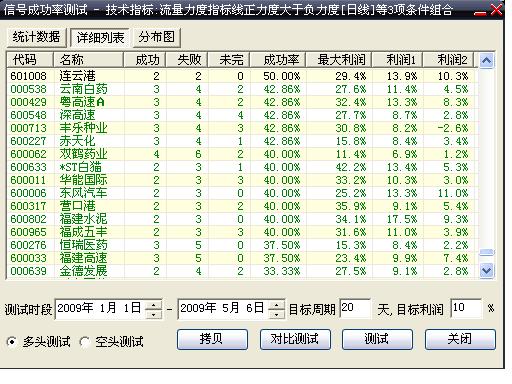Select the stock 东风汽车
Image resolution: width=512 pixels, height=384 pixels.
[x=83, y=193]
